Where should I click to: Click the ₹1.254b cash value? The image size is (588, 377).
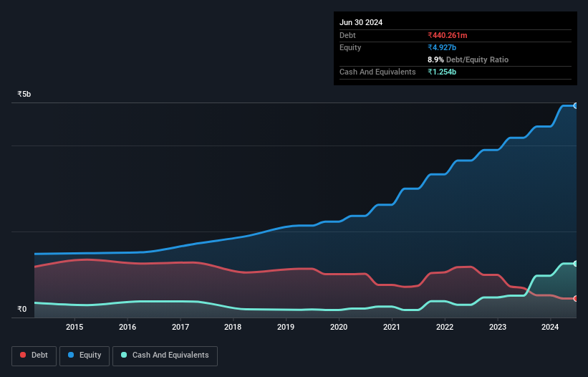[x=442, y=72]
